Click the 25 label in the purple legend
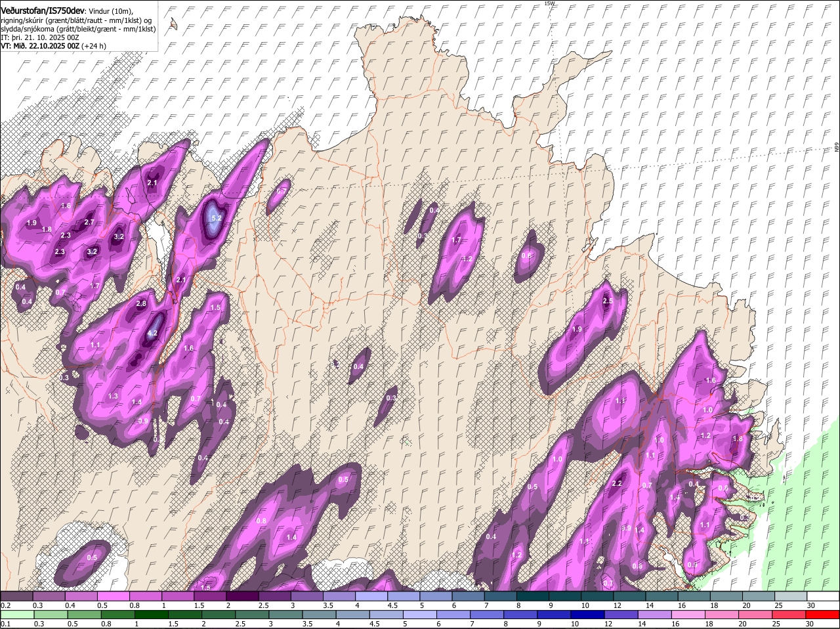This screenshot has height=629, width=840. [x=778, y=605]
